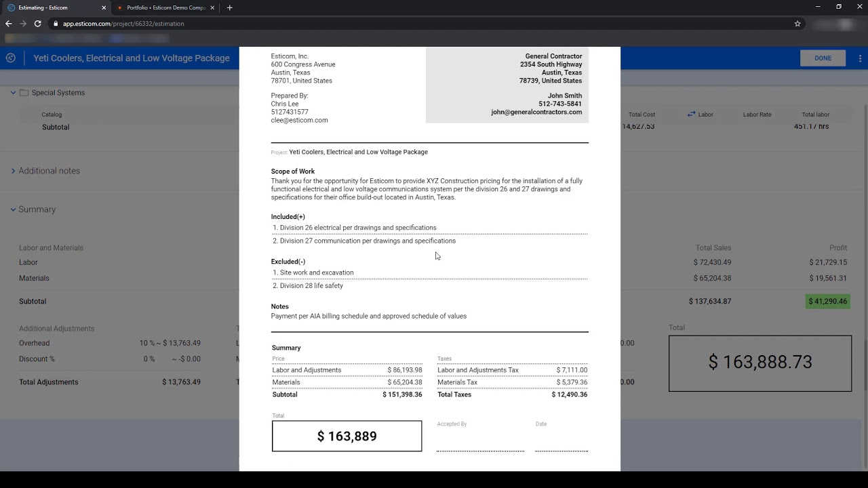The image size is (868, 488).
Task: Expand the Additional notes section
Action: pos(13,171)
